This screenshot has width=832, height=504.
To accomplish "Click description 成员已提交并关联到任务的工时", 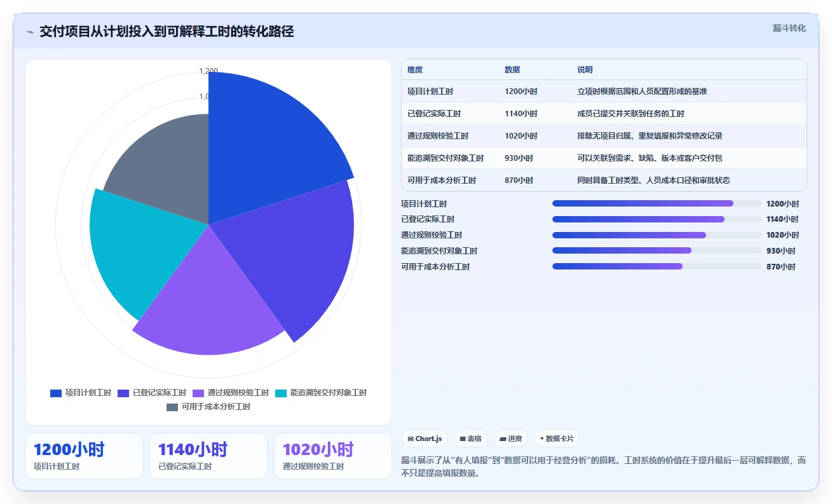I will pos(631,114).
